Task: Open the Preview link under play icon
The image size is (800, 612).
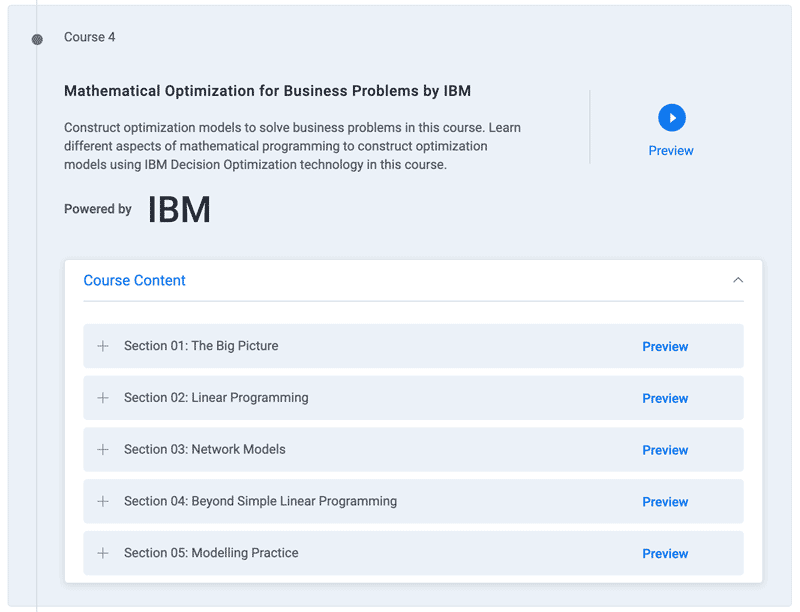Action: pyautogui.click(x=671, y=150)
